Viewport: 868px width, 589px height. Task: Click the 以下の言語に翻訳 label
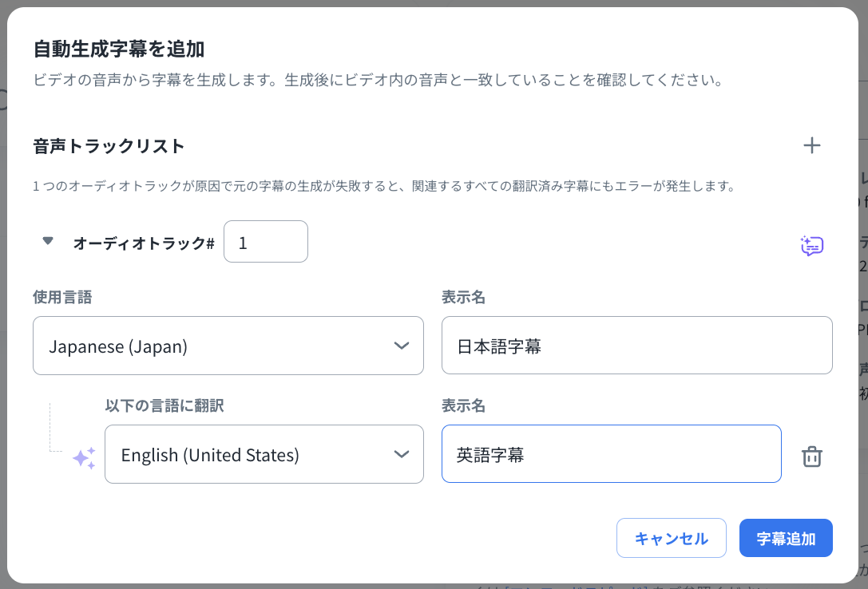(164, 406)
